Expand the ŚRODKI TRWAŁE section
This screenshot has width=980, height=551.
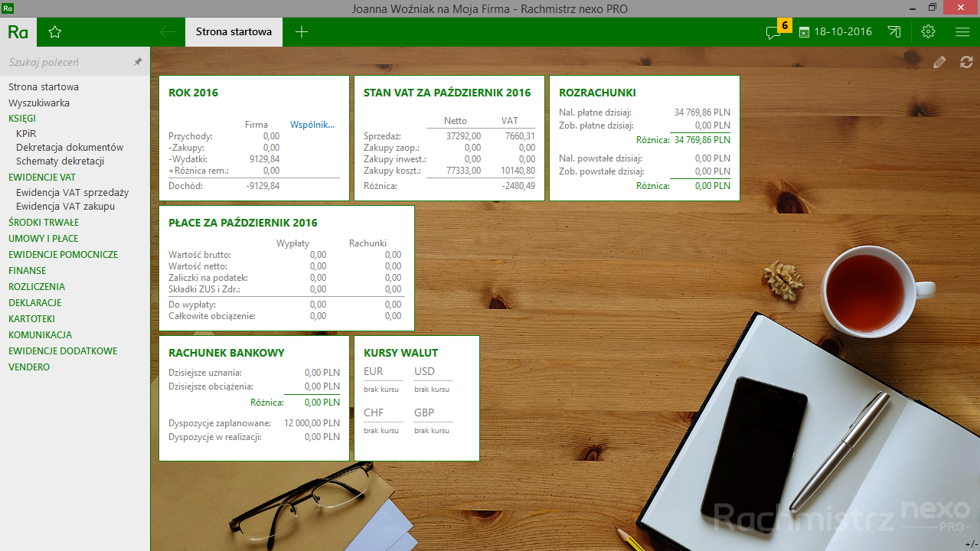[44, 223]
